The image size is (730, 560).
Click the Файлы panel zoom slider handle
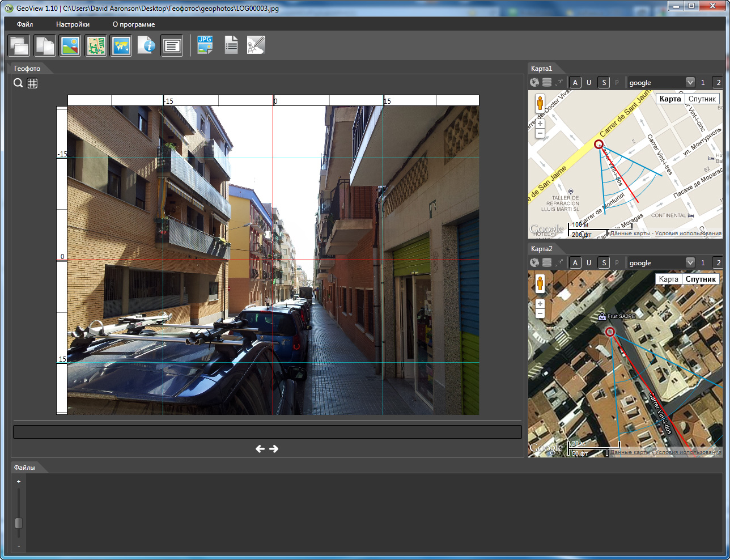click(19, 523)
